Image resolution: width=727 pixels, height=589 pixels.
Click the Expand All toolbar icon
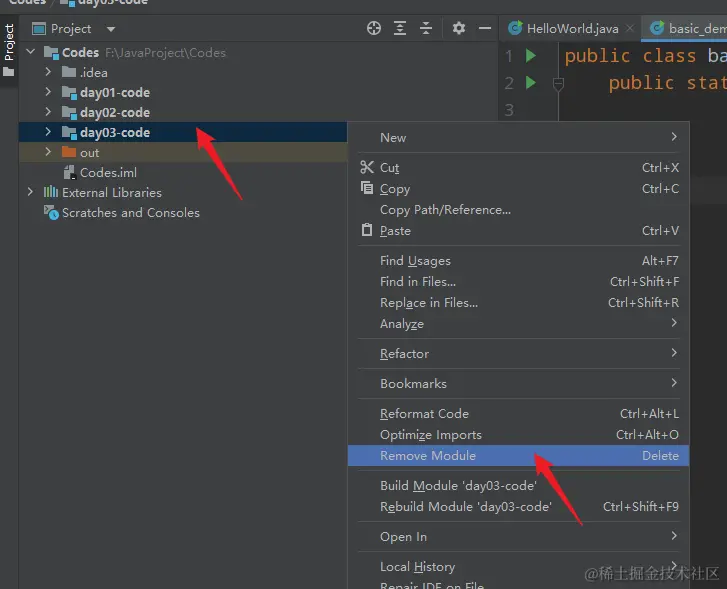[400, 28]
